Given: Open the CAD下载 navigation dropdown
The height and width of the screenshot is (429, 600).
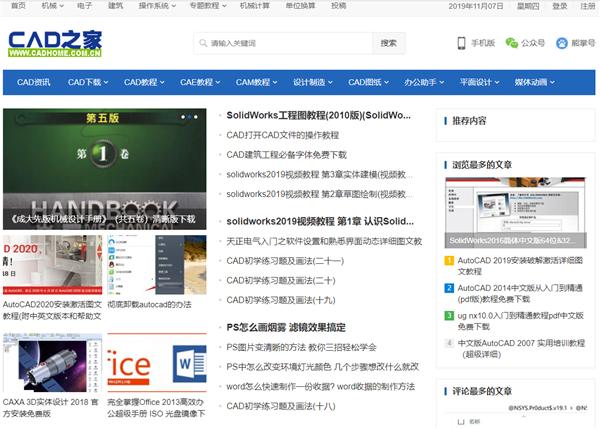Looking at the screenshot, I should pos(88,82).
